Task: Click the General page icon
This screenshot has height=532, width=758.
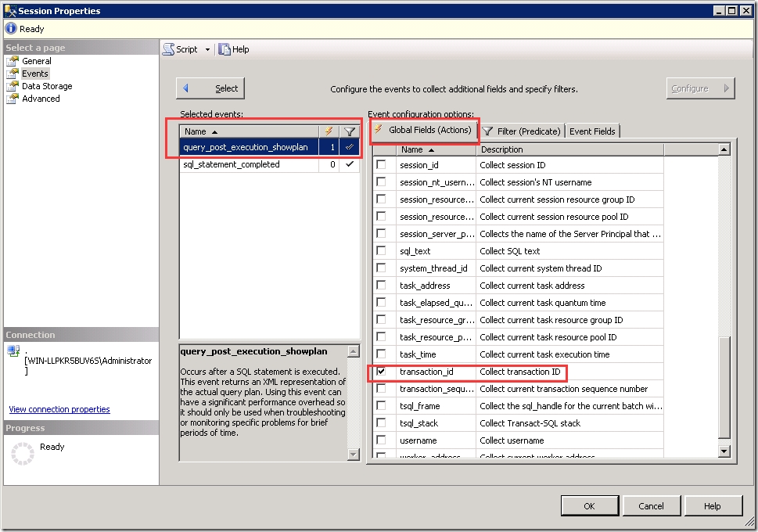Action: 13,61
